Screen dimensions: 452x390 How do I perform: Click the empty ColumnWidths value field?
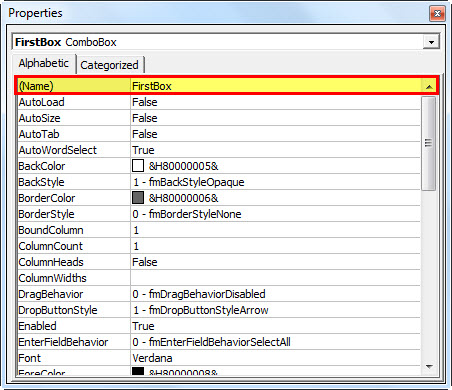pos(275,278)
